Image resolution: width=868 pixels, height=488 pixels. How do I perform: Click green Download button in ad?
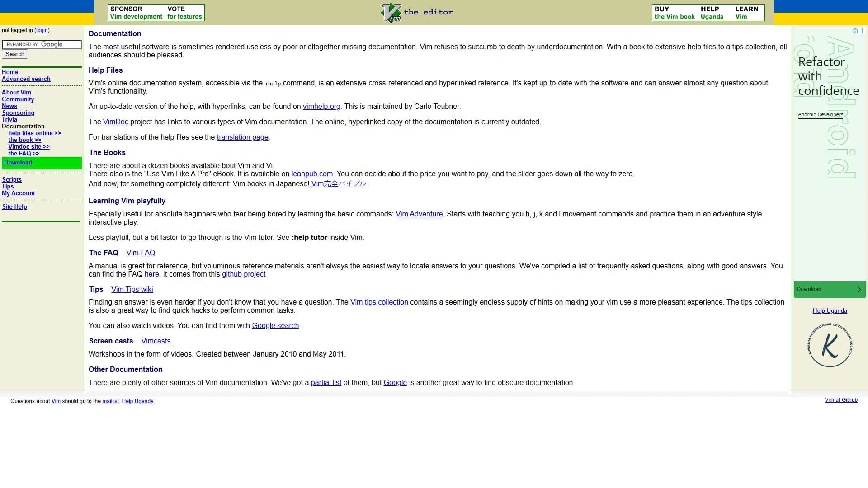[830, 290]
